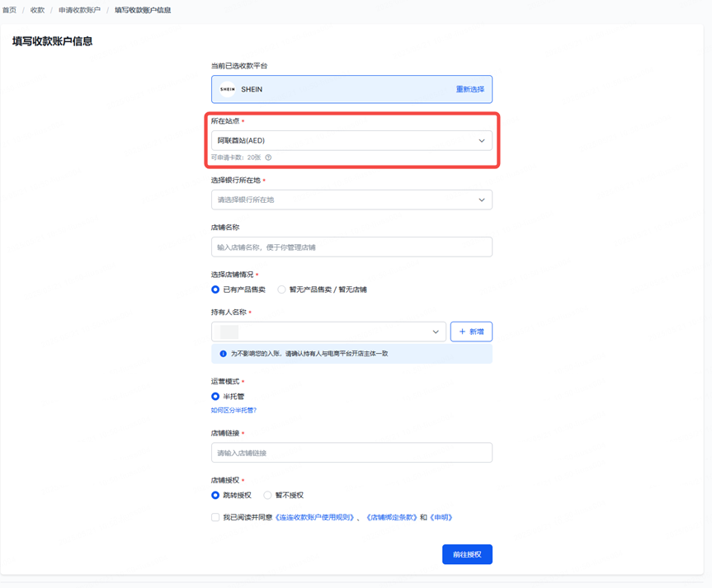Click the SHEIN platform logo

tap(227, 89)
